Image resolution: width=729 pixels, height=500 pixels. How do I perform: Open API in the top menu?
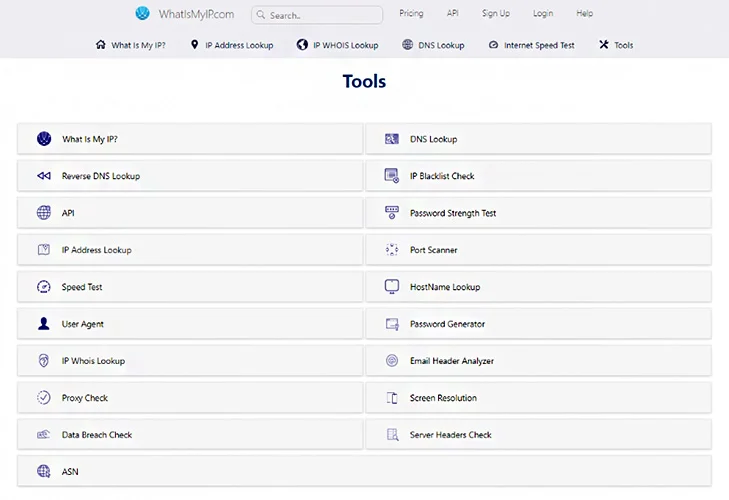(x=452, y=13)
